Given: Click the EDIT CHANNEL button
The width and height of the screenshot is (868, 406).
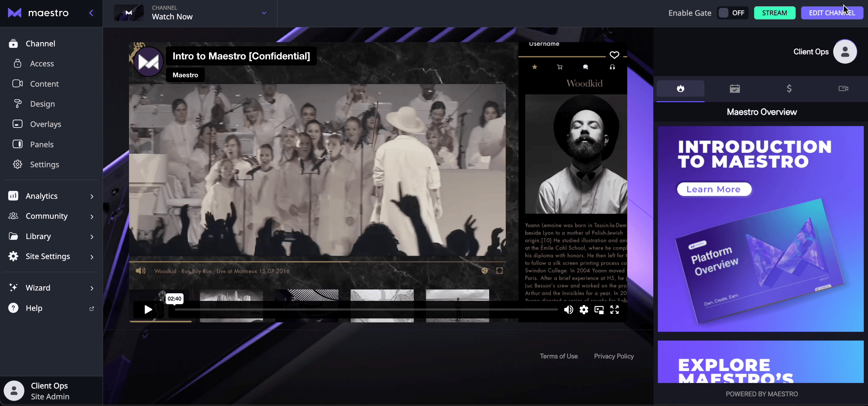Looking at the screenshot, I should click(832, 13).
